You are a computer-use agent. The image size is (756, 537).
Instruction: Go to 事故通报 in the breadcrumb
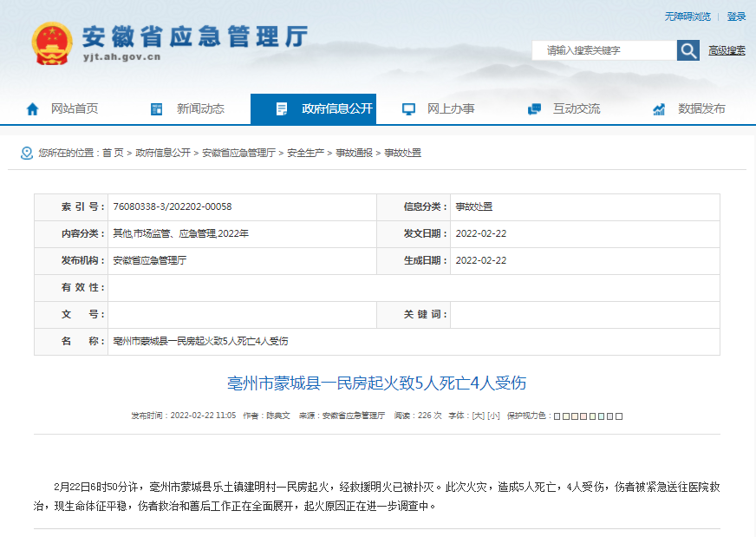click(x=354, y=153)
